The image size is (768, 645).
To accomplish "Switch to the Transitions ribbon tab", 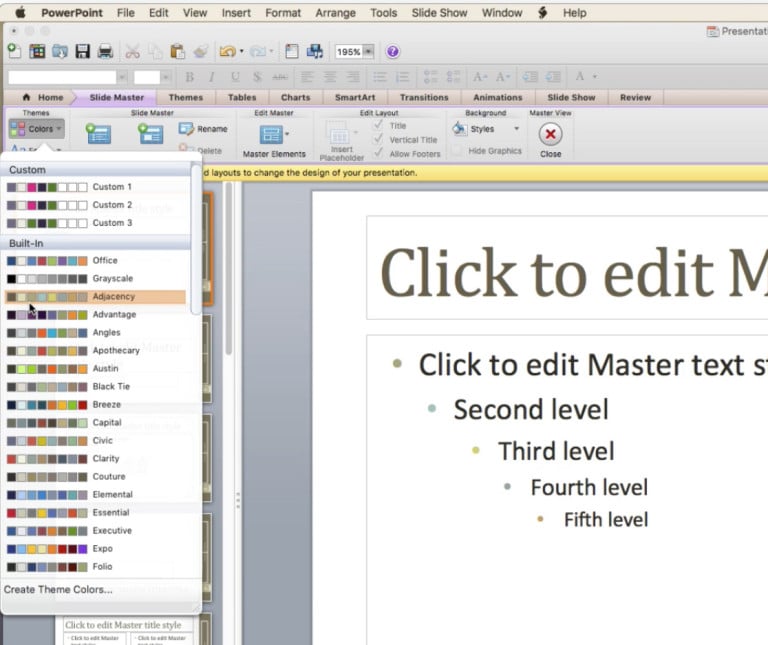I will point(424,97).
